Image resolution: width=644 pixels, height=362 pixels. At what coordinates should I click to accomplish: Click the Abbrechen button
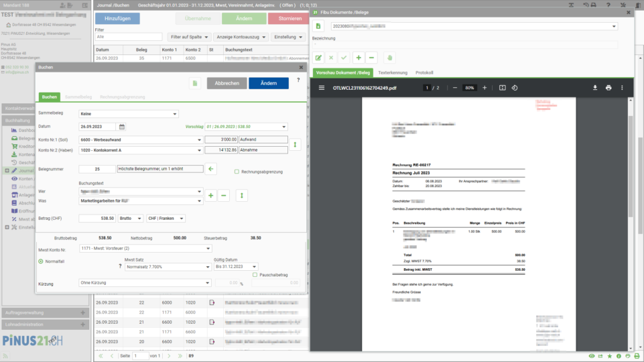coord(227,83)
